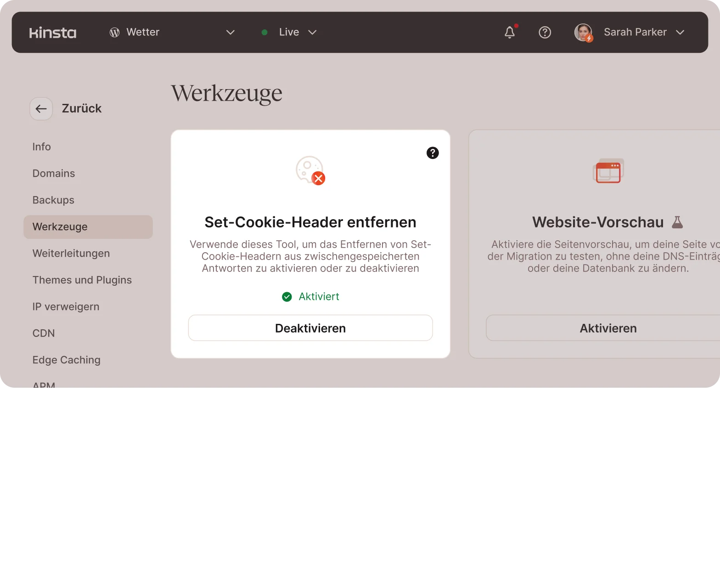Open Edge Caching page
Screen dimensions: 720x588
pos(67,360)
